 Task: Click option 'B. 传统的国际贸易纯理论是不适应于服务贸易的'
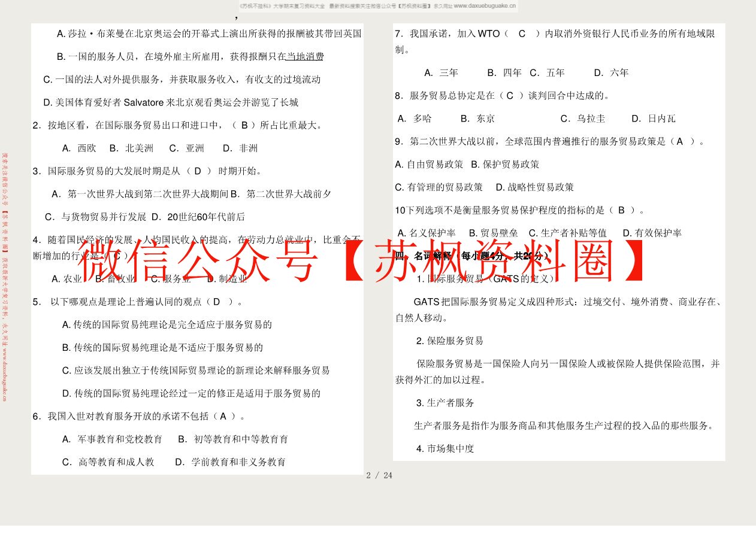pyautogui.click(x=162, y=347)
